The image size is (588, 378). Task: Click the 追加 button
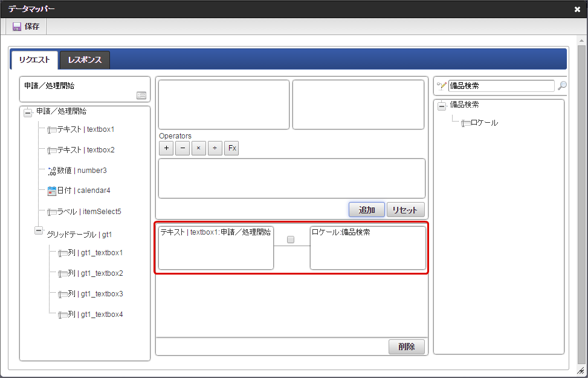[x=367, y=210]
